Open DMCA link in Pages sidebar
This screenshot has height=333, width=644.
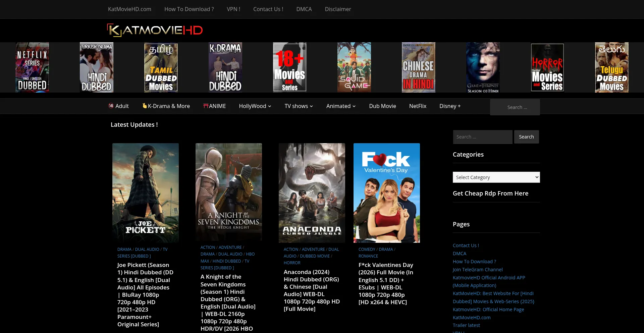point(460,254)
